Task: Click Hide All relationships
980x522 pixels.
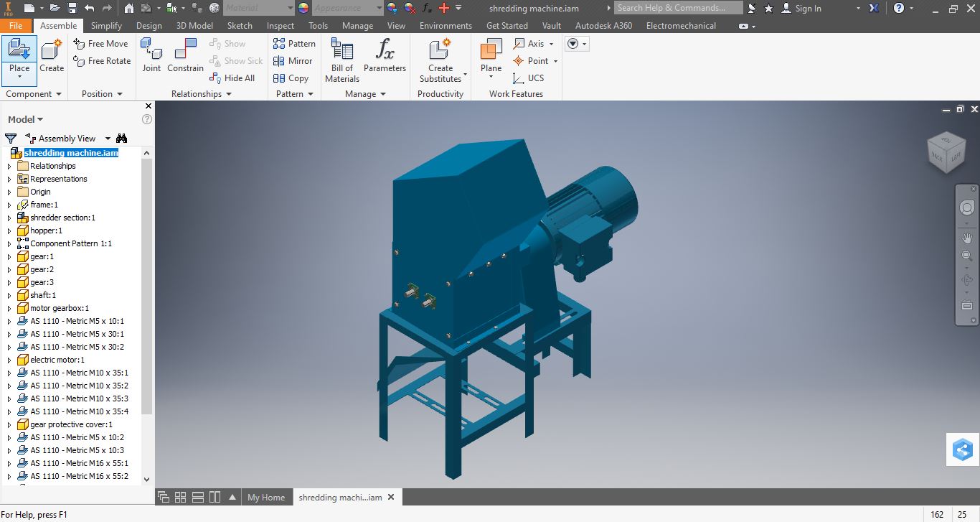Action: tap(232, 78)
